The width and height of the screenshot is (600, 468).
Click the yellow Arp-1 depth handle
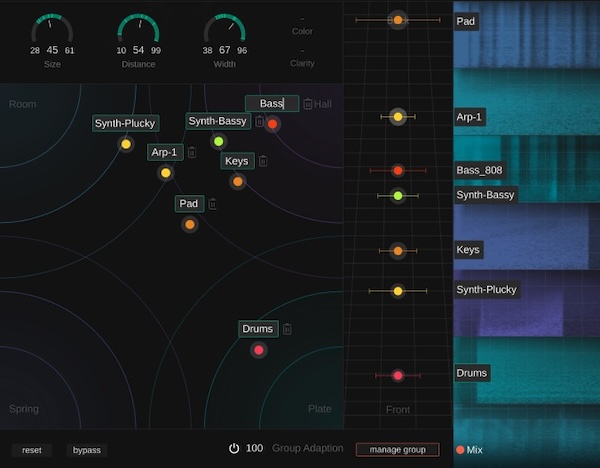(x=398, y=117)
